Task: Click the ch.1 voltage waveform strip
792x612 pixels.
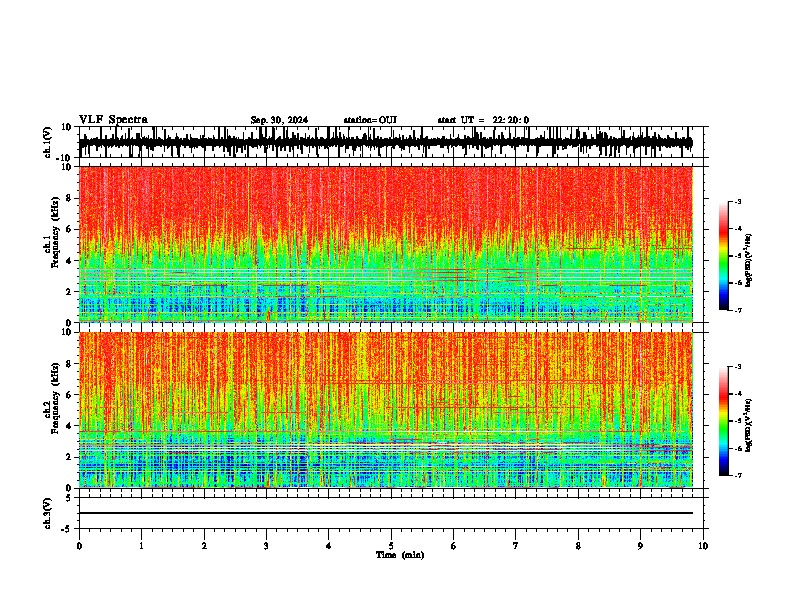Action: [x=386, y=142]
